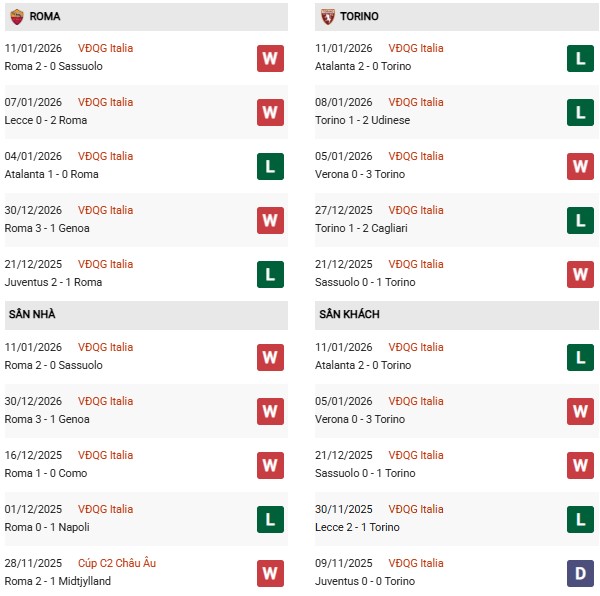600x596 pixels.
Task: Click the L badge for Lecce 2 - 1 Torino
Action: point(581,519)
